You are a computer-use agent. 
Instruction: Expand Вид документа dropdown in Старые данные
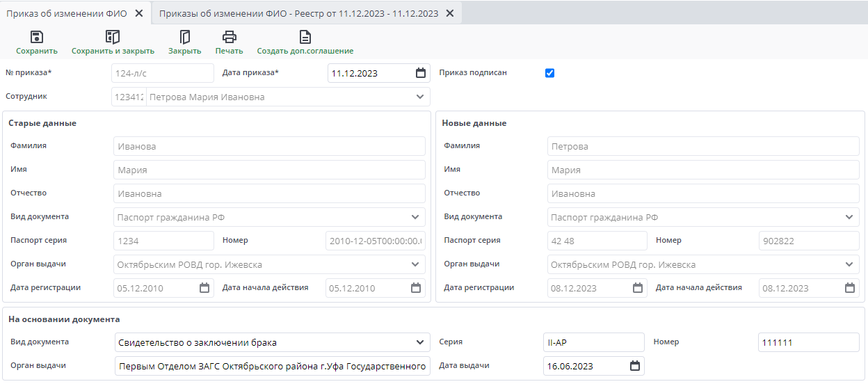point(415,217)
